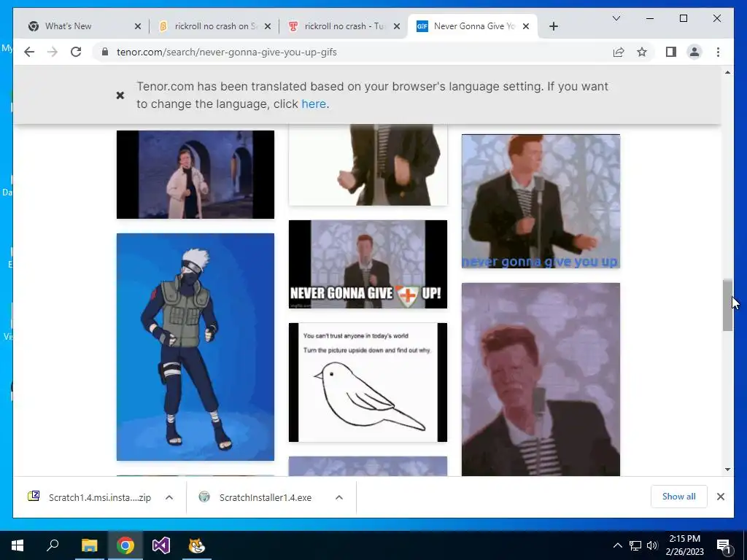Open network status tray icon
This screenshot has height=560, width=747.
point(635,545)
